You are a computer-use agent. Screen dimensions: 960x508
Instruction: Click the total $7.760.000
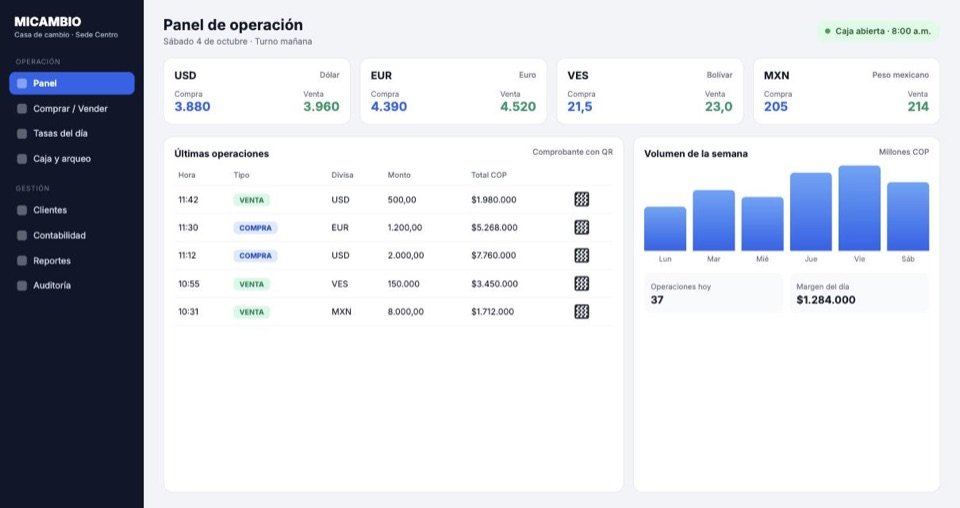point(493,255)
